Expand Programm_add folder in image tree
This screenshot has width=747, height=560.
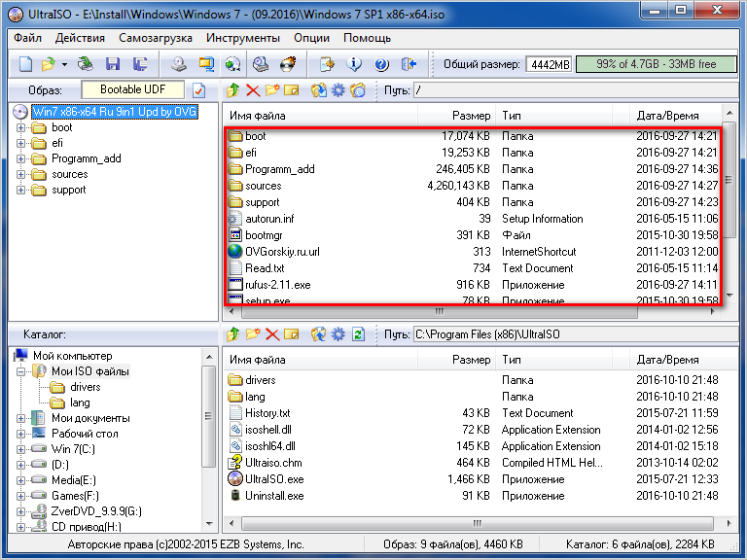20,159
